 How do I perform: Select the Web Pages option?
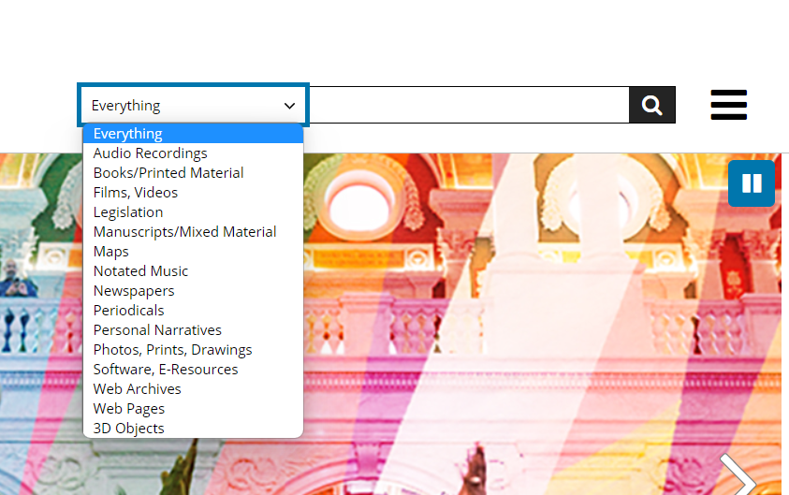click(193, 408)
